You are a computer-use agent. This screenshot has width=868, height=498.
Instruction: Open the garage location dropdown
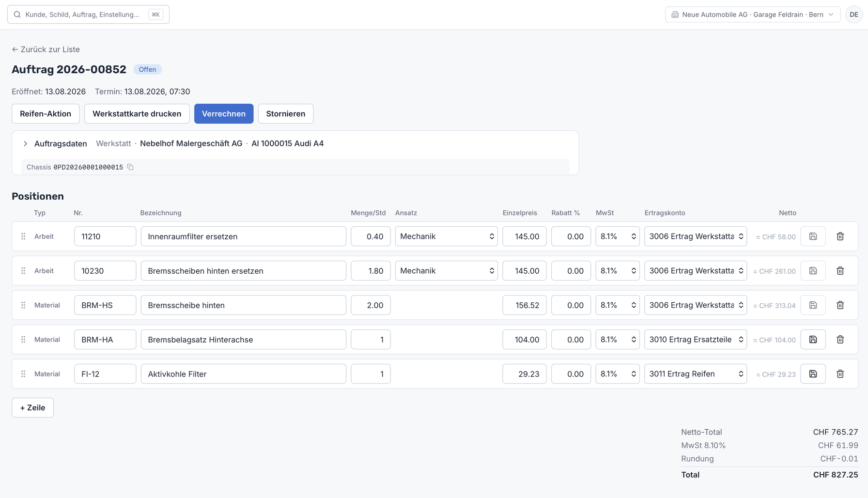pos(753,15)
